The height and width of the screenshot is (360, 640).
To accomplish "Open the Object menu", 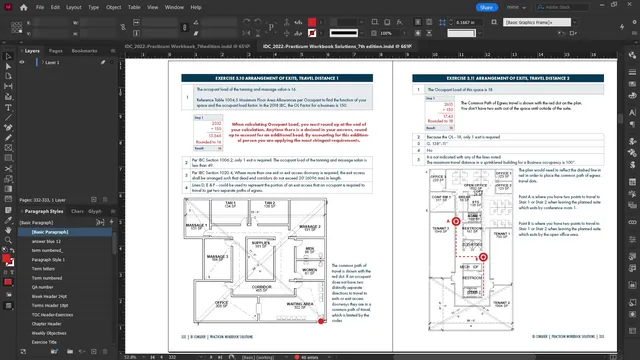I will click(x=113, y=7).
